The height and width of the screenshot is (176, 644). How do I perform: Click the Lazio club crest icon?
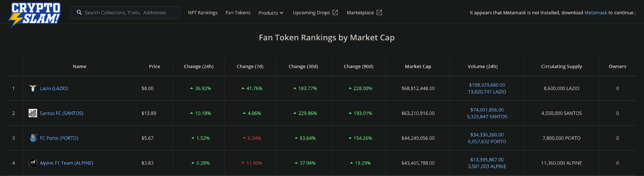tap(33, 88)
